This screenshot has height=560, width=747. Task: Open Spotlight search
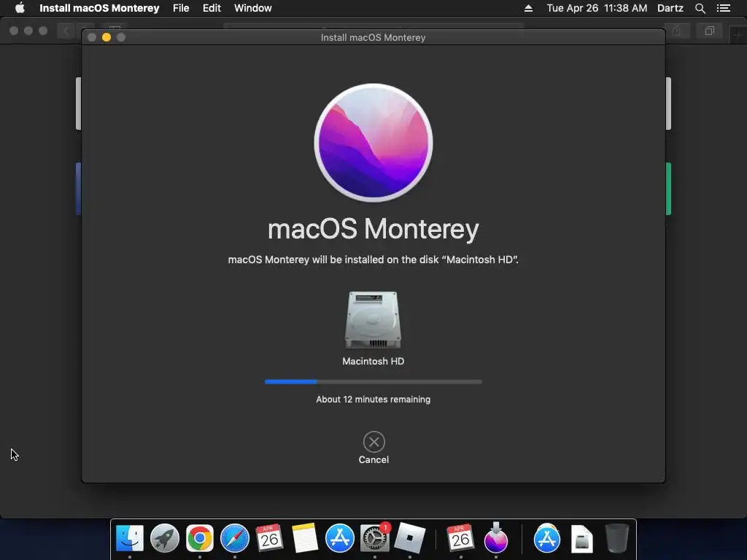point(700,8)
